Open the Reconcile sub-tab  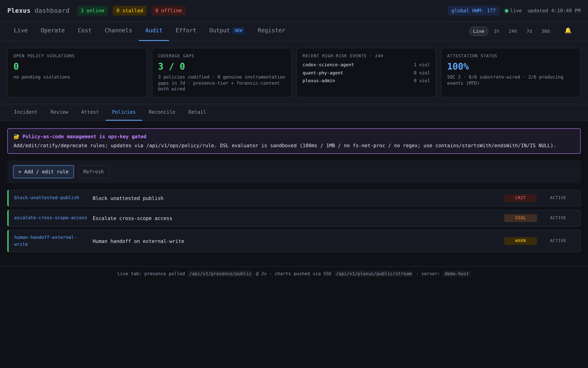pyautogui.click(x=162, y=112)
